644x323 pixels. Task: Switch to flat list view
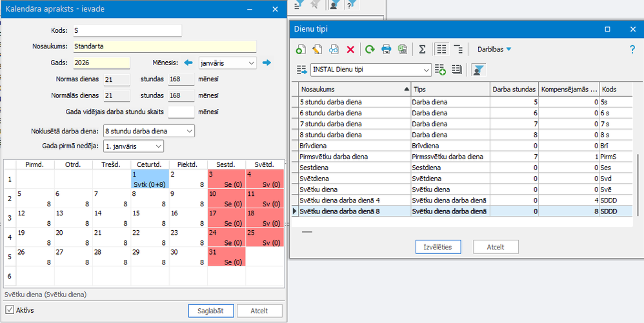point(441,50)
